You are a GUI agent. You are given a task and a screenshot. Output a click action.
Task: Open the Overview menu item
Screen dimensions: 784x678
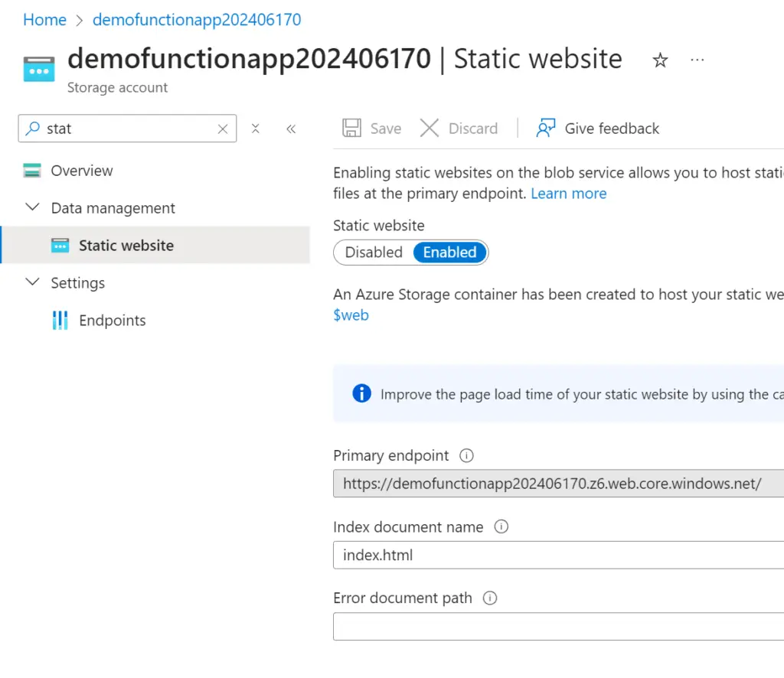pos(81,171)
